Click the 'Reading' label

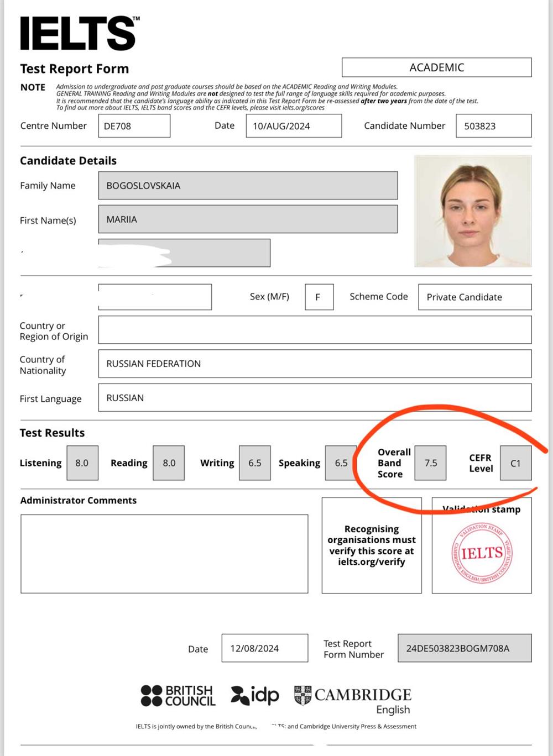129,463
